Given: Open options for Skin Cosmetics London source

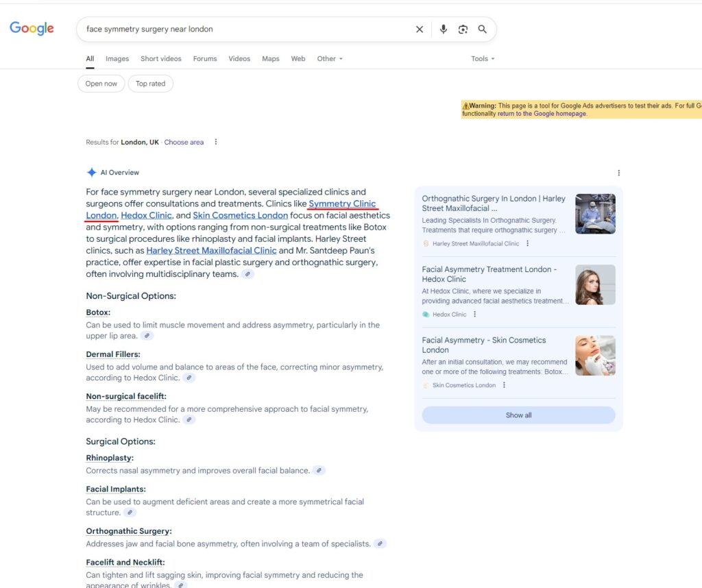Looking at the screenshot, I should (x=504, y=385).
